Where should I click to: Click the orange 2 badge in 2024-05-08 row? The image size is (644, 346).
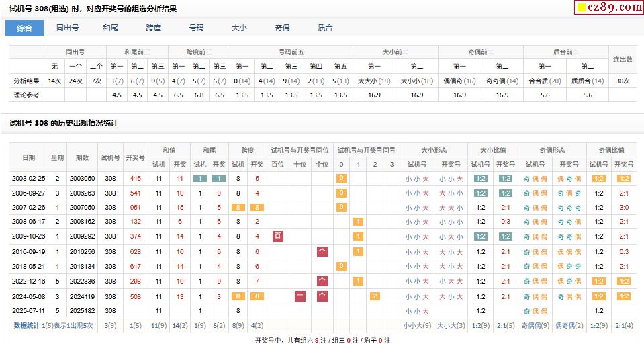tap(375, 296)
